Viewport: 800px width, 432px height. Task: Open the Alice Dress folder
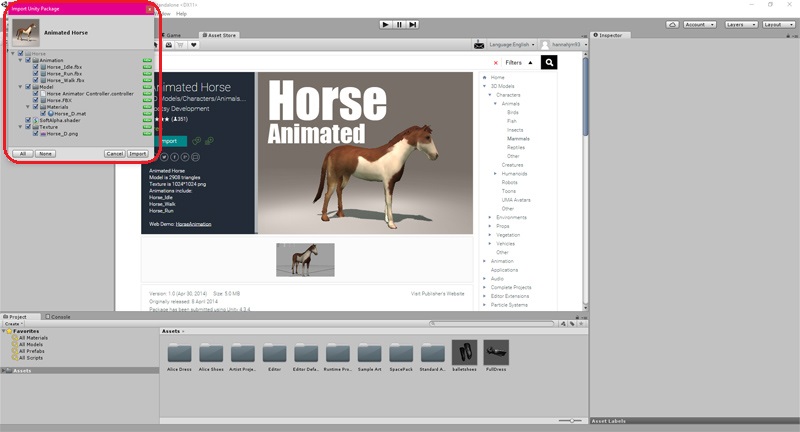point(180,353)
